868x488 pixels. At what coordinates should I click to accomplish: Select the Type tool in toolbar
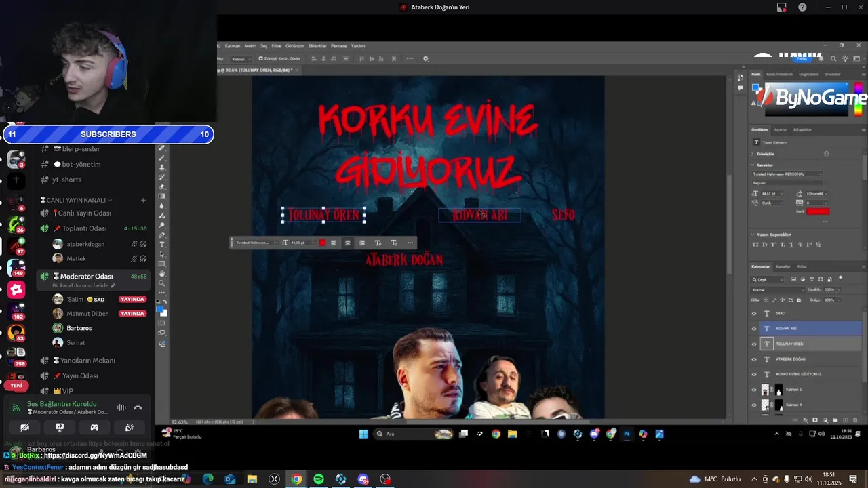click(161, 244)
